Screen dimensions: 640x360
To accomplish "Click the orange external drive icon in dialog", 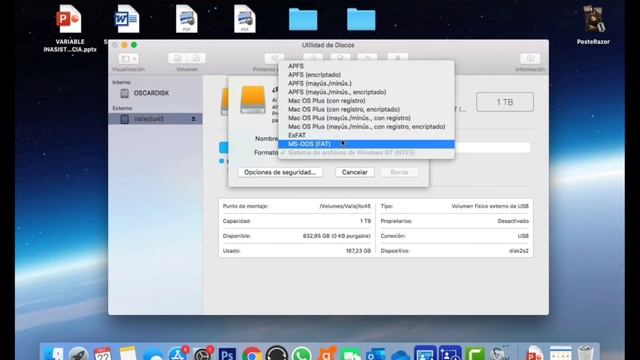I will (x=253, y=100).
